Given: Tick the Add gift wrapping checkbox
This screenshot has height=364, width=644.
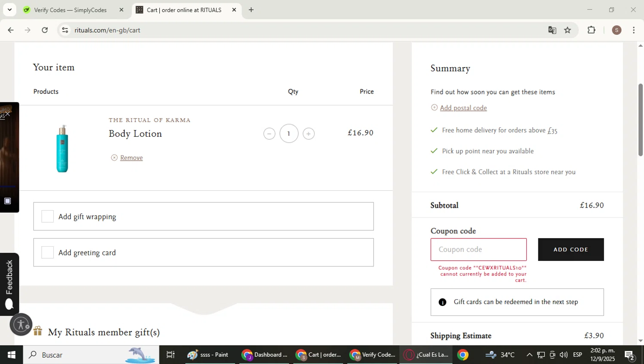Looking at the screenshot, I should click(47, 217).
